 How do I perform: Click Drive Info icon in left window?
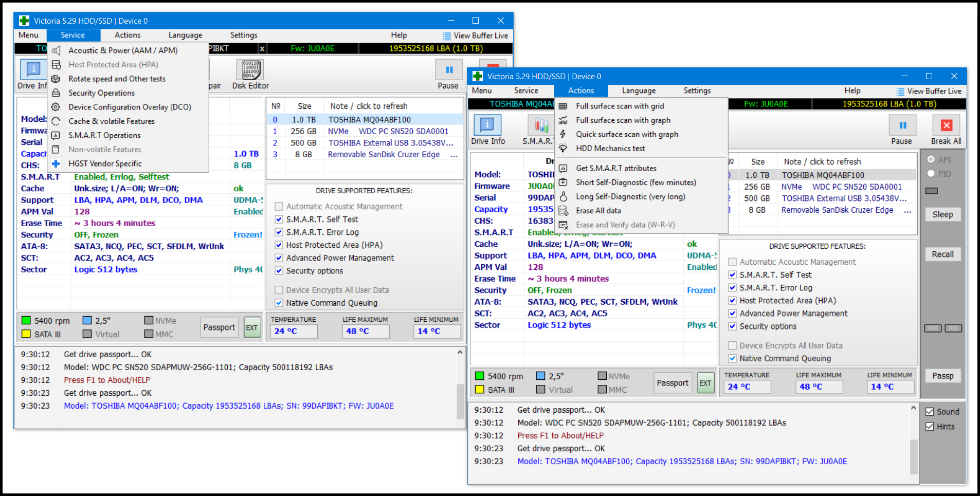click(33, 69)
